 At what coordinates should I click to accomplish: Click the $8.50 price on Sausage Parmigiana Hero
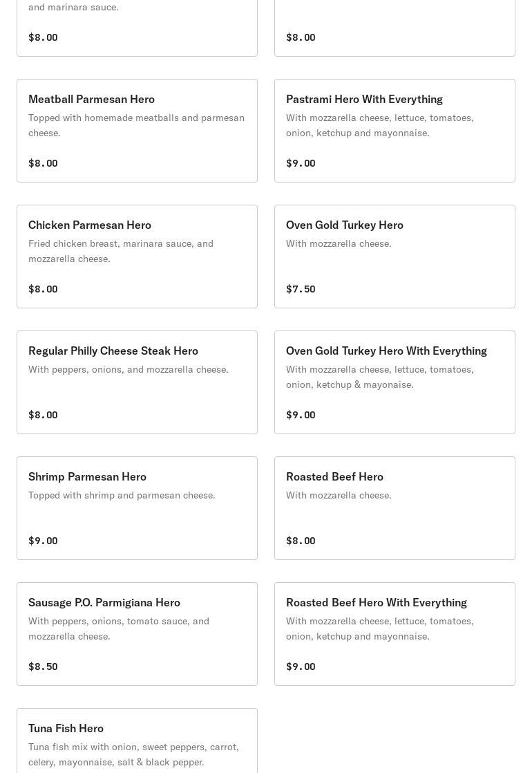pyautogui.click(x=43, y=667)
